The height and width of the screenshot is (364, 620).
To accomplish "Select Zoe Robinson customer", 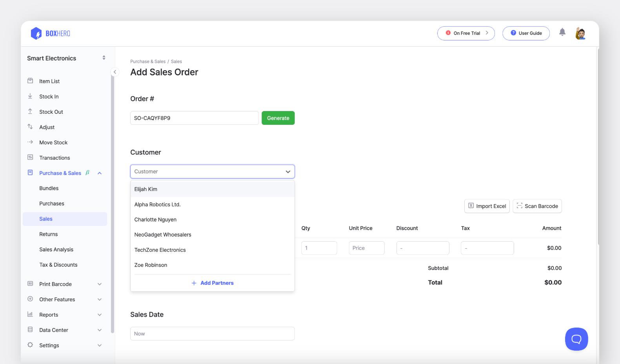I will (213, 265).
